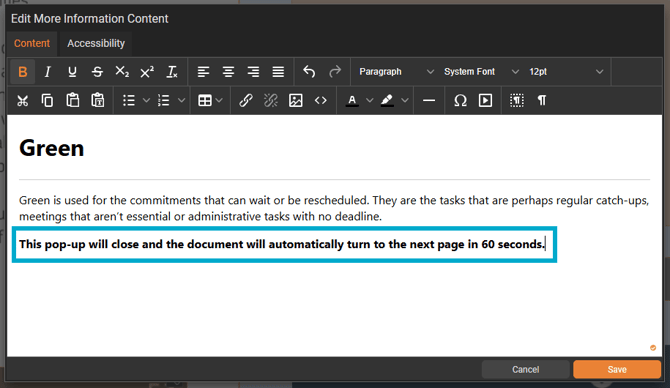Viewport: 670px width, 388px height.
Task: Copy the selected text
Action: 47,101
